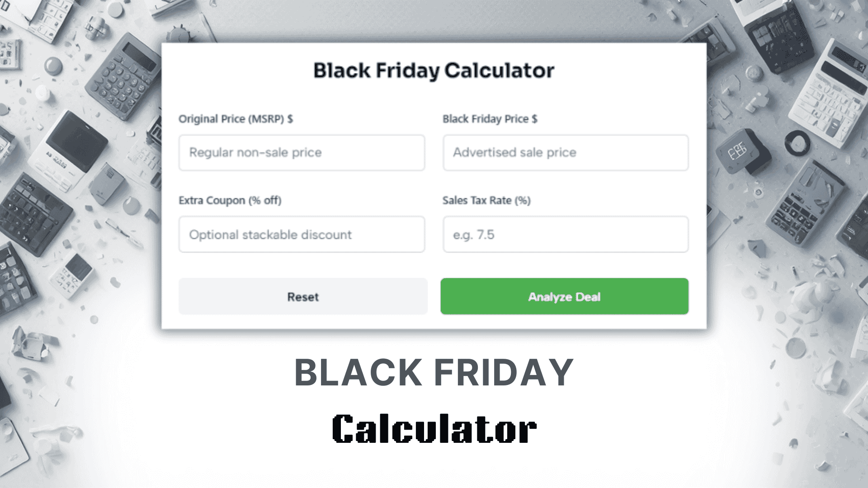
Task: Click the Black Friday Price $ label
Action: click(x=490, y=119)
